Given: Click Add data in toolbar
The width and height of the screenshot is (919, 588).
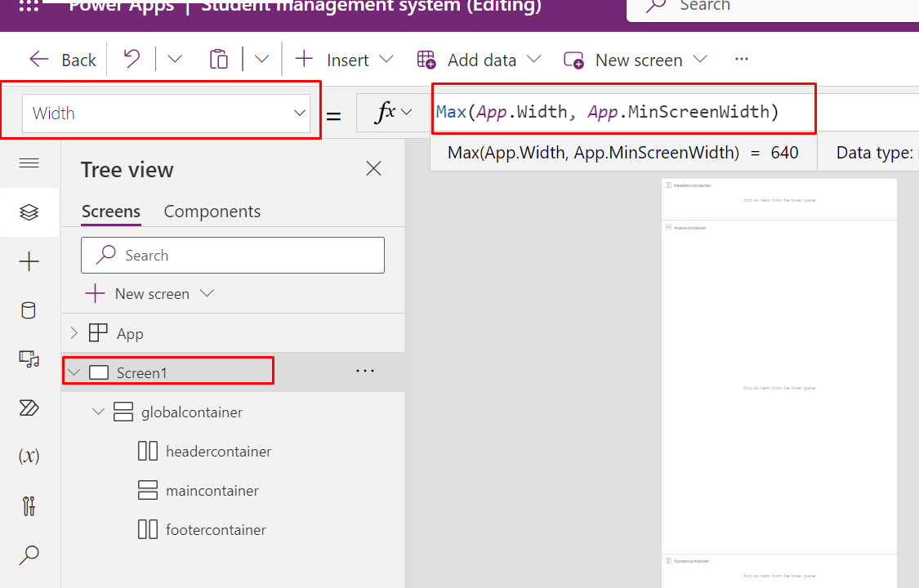Looking at the screenshot, I should (x=479, y=60).
